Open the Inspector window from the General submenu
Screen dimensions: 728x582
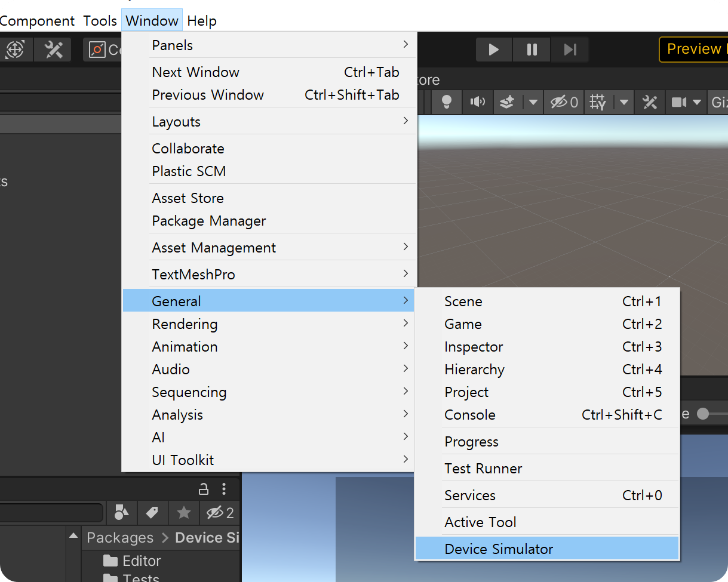pos(547,347)
